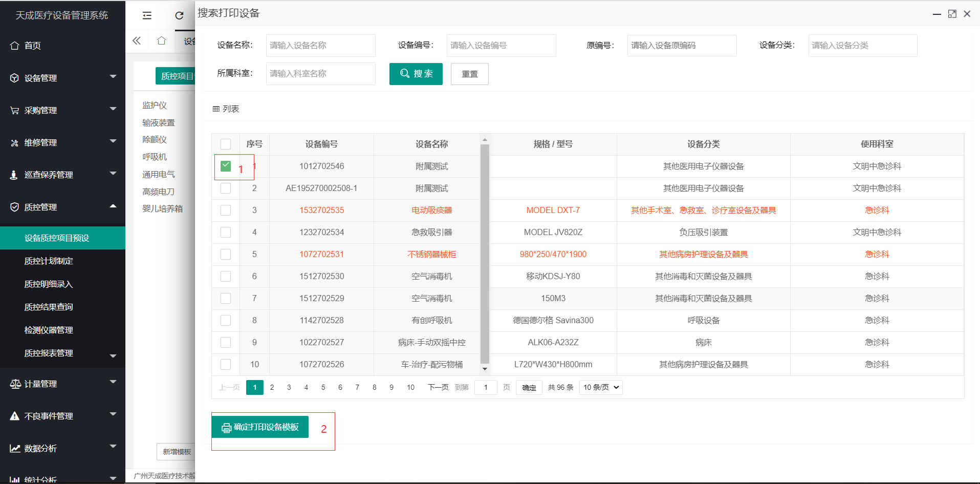Click the wrench icon beside 维修管理
Viewport: 980px width, 484px height.
(x=15, y=142)
